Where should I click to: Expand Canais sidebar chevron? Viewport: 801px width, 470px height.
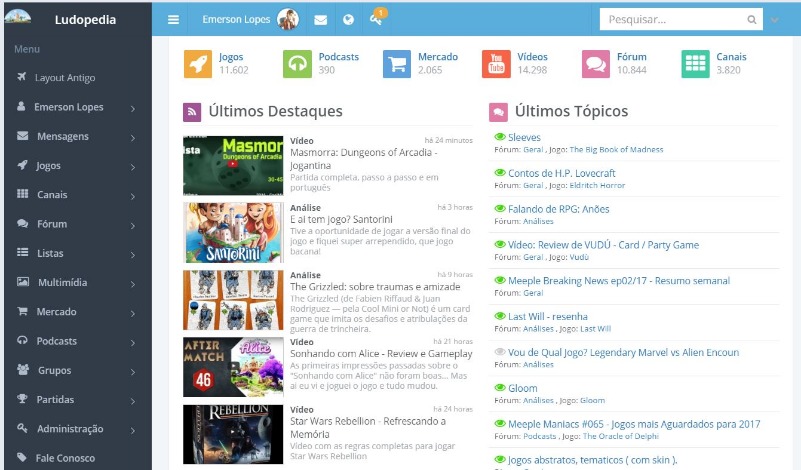pos(133,196)
